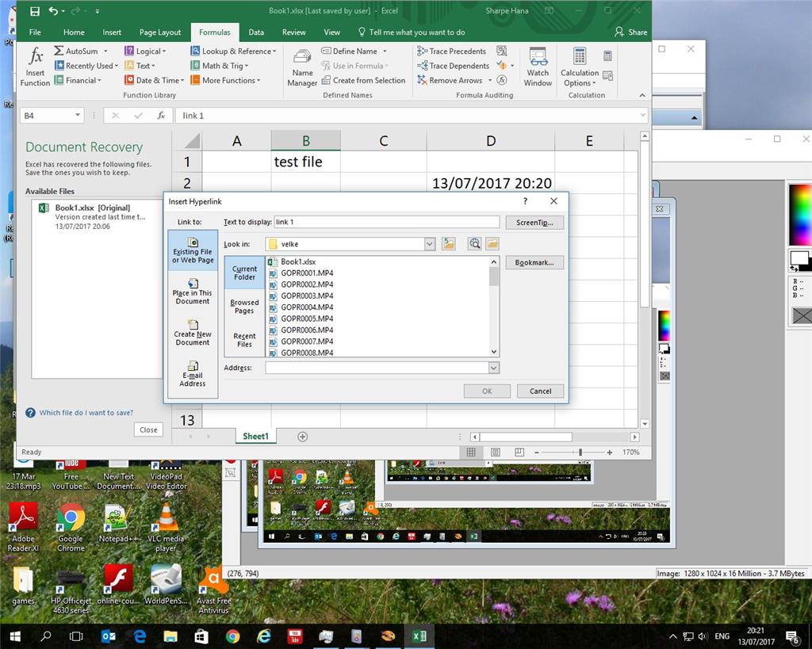Select Recent Files in the browse list
The width and height of the screenshot is (812, 649).
[x=244, y=340]
